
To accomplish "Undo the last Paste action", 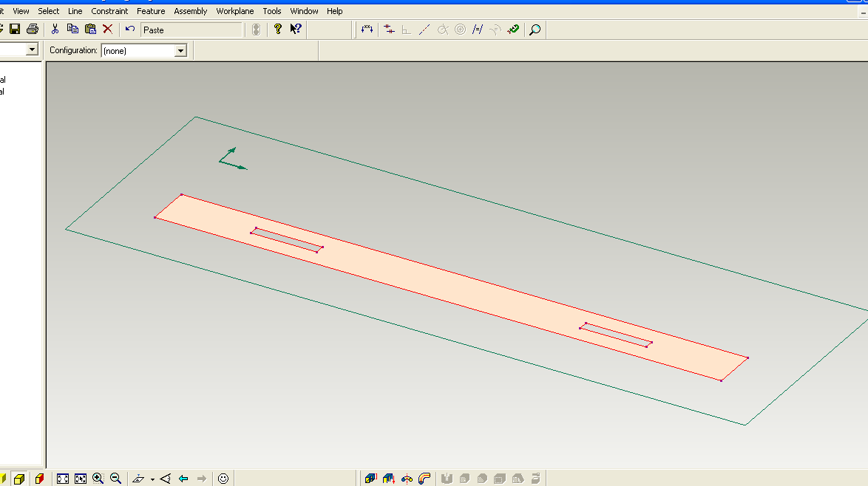I will [x=130, y=30].
